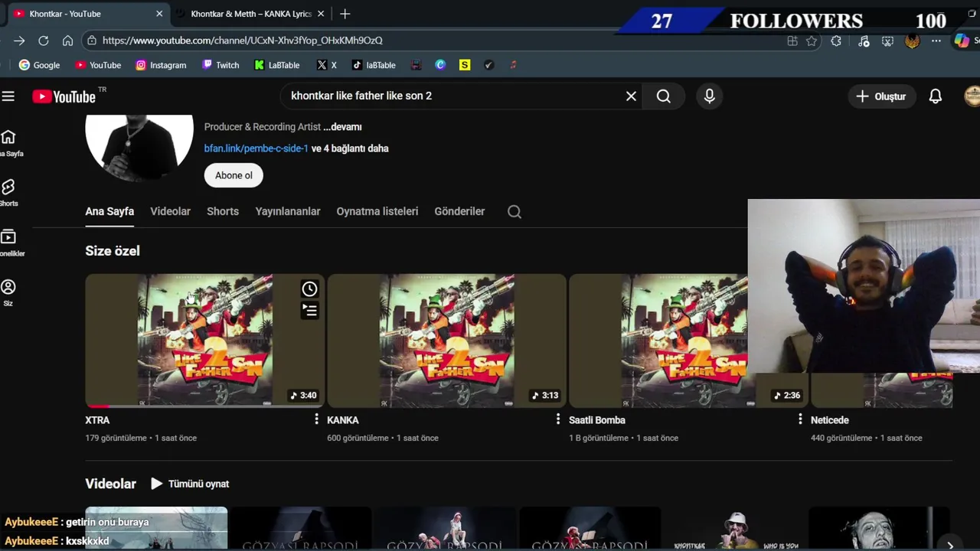This screenshot has height=551, width=980.
Task: Open the Instagram bookmark
Action: 161,65
